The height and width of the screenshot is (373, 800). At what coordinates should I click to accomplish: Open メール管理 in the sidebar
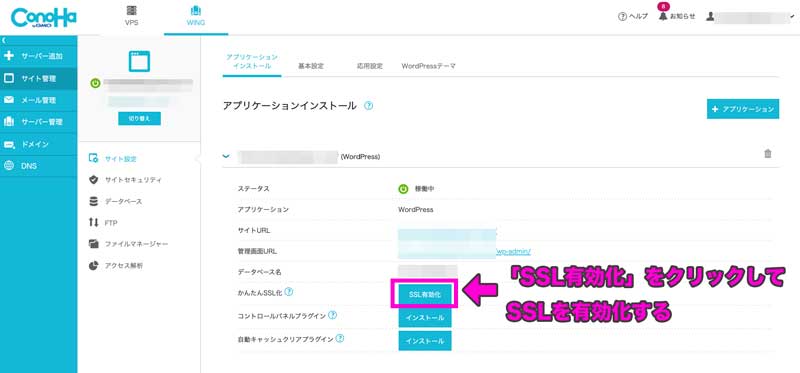(x=39, y=101)
